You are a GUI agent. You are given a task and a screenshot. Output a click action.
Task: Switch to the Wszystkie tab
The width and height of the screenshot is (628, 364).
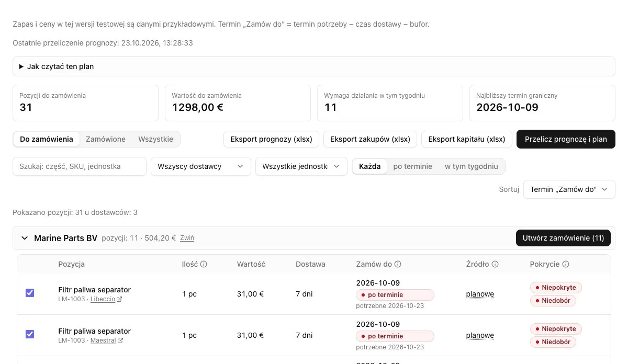(x=155, y=139)
